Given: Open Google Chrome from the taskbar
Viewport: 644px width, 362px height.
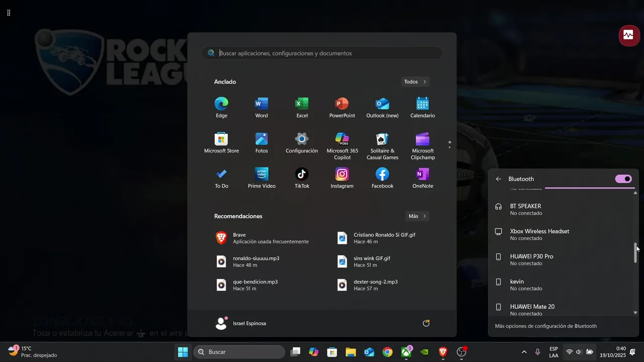Looking at the screenshot, I should (387, 352).
